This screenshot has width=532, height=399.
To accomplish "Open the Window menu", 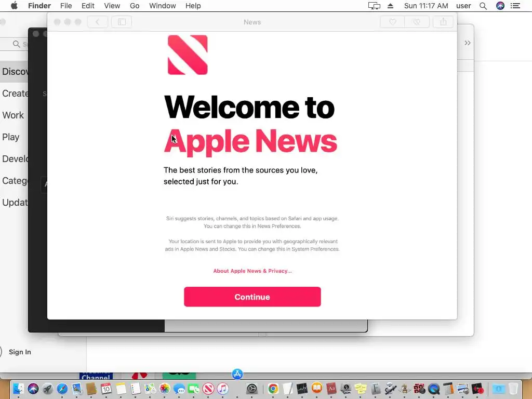I will pos(163,6).
